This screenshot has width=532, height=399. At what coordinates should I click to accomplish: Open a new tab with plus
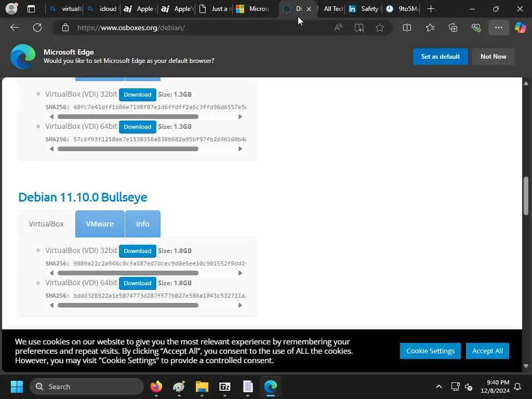coord(431,9)
